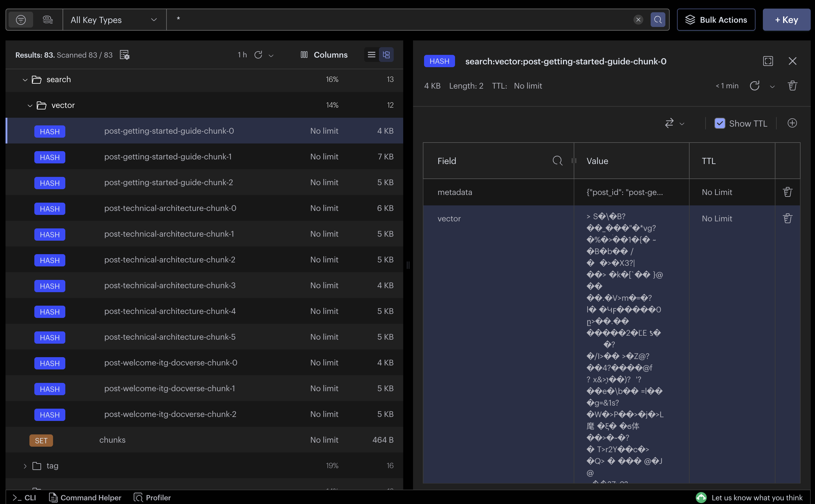
Task: Refresh the key list
Action: pos(258,55)
